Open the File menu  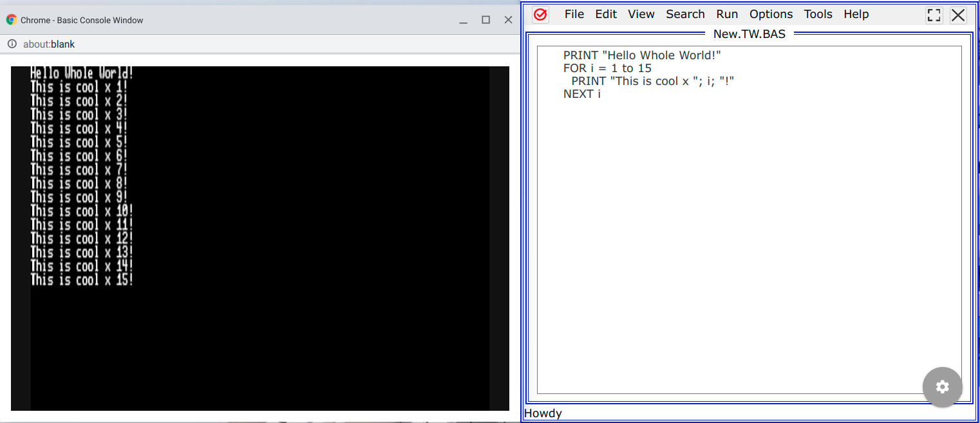(574, 14)
